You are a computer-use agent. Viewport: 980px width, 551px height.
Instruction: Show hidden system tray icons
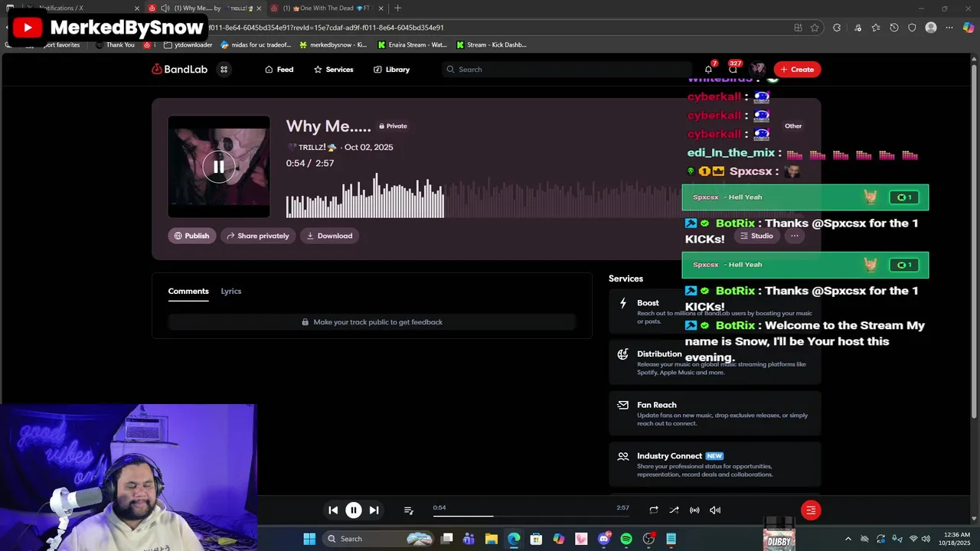(848, 539)
